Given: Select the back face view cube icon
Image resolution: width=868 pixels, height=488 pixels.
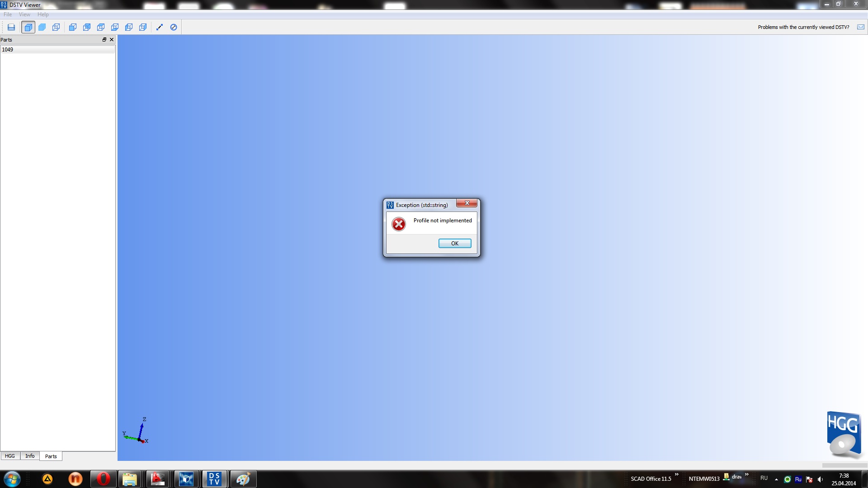Looking at the screenshot, I should click(87, 27).
